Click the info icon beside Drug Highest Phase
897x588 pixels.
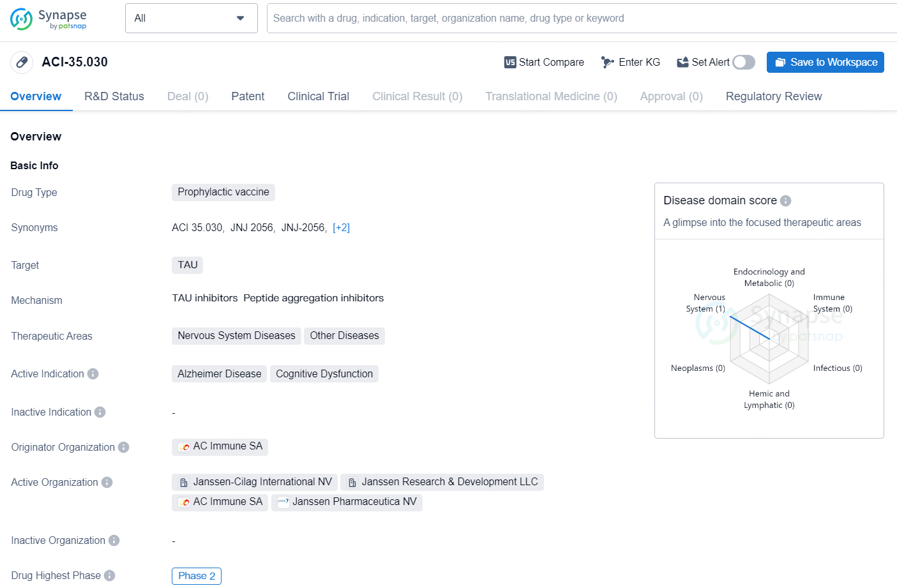[110, 576]
